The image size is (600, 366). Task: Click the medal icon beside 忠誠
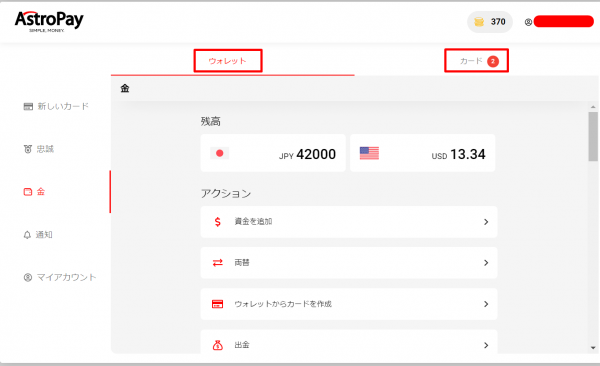coord(28,149)
